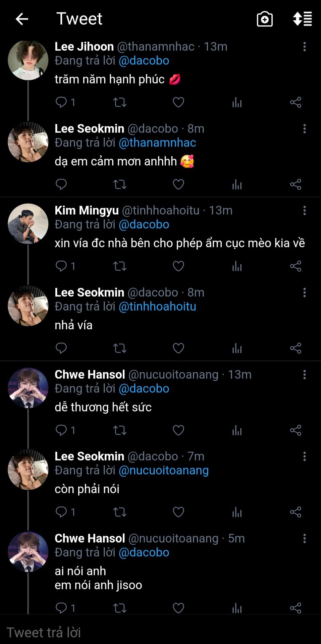
Task: Like Chwe Hansol's 'ai nói anh' tweet
Action: (178, 608)
